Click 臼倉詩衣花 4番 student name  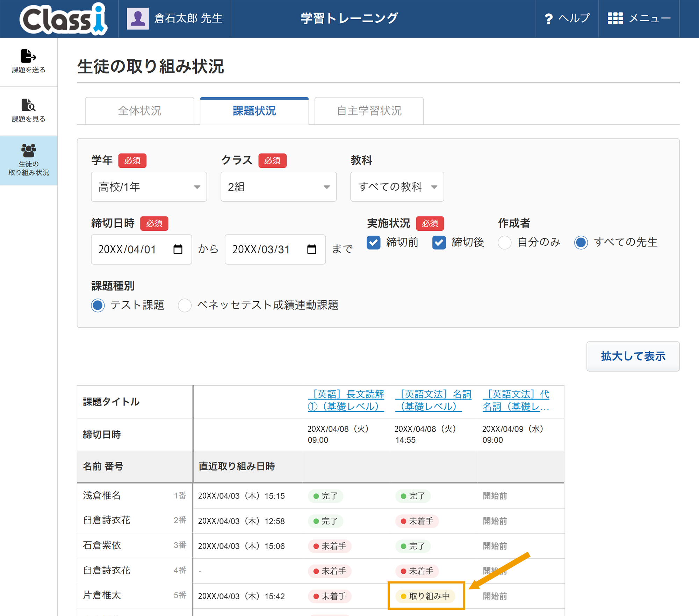click(107, 570)
